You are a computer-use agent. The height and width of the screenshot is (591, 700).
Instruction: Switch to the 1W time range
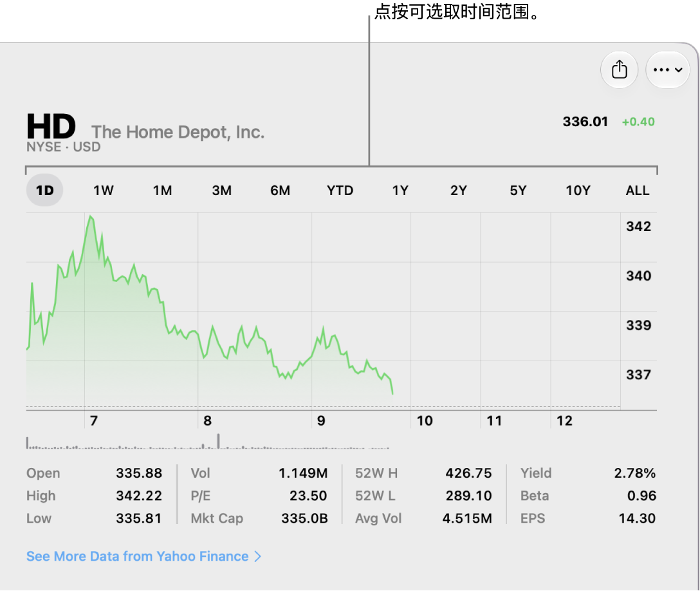[x=103, y=191]
